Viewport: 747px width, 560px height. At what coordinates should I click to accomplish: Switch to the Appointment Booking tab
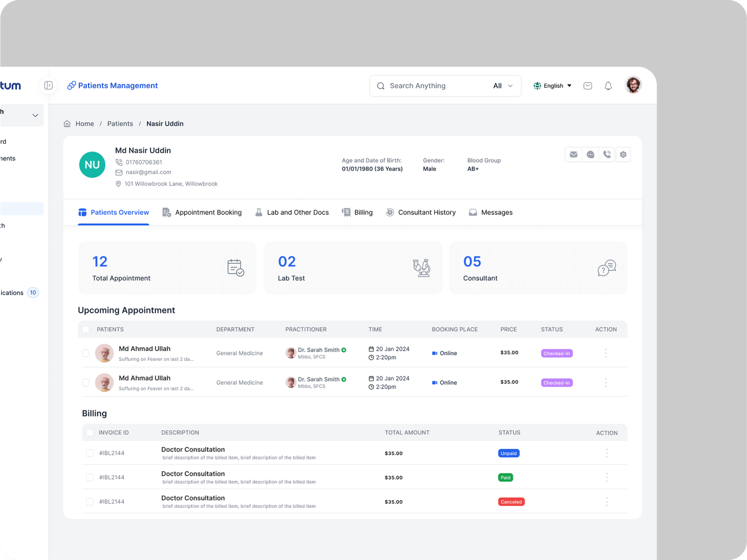(x=202, y=213)
